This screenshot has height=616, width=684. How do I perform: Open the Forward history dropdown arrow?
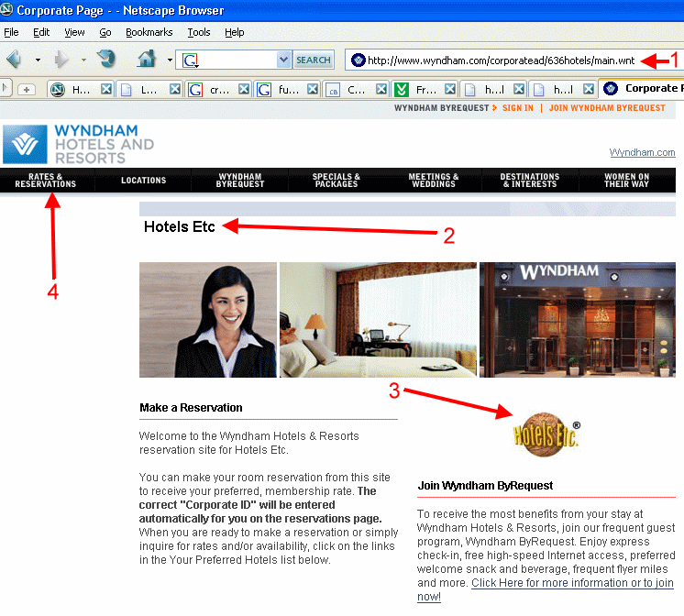83,60
